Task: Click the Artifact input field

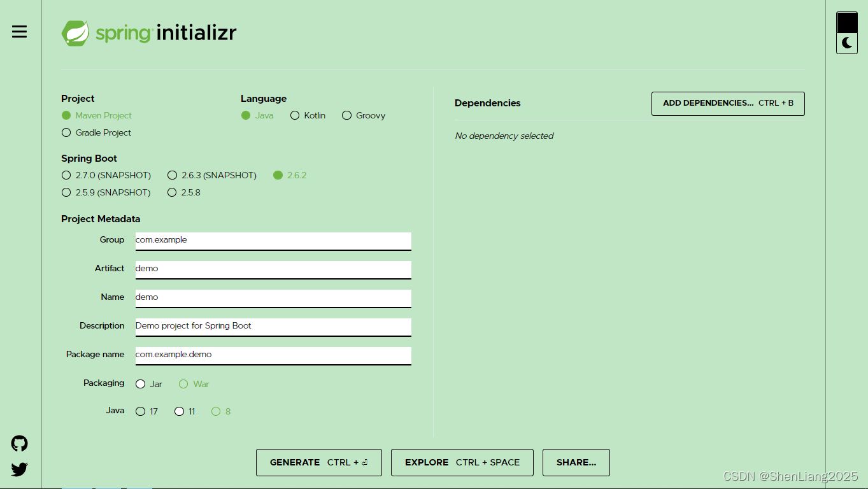Action: coord(273,269)
